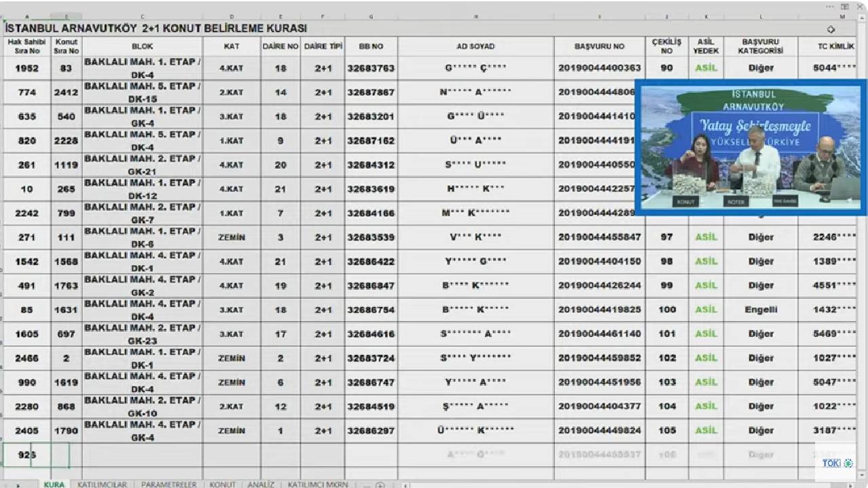Click the AD SOYAD header cell
Image resolution: width=868 pixels, height=488 pixels.
pos(475,46)
